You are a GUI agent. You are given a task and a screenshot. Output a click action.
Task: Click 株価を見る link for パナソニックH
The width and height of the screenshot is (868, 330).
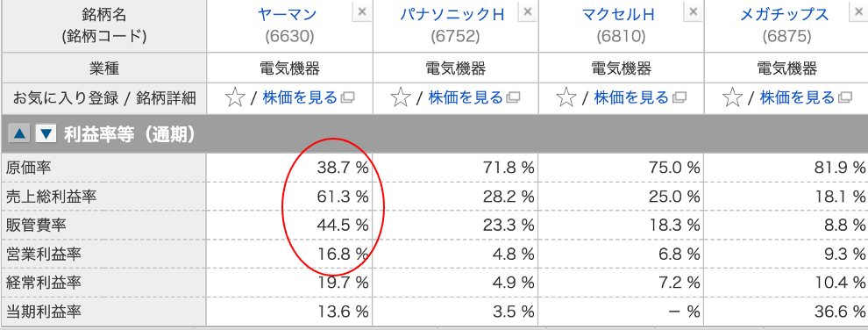coord(466,98)
